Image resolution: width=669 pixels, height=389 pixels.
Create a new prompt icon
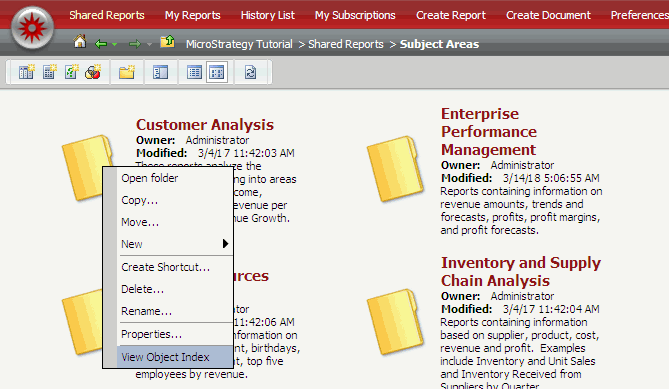click(x=71, y=72)
